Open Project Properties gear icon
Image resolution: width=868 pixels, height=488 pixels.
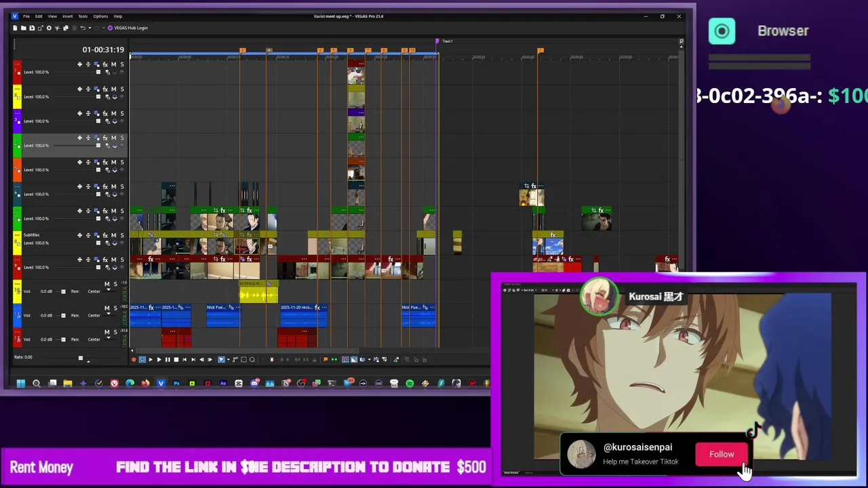[49, 28]
